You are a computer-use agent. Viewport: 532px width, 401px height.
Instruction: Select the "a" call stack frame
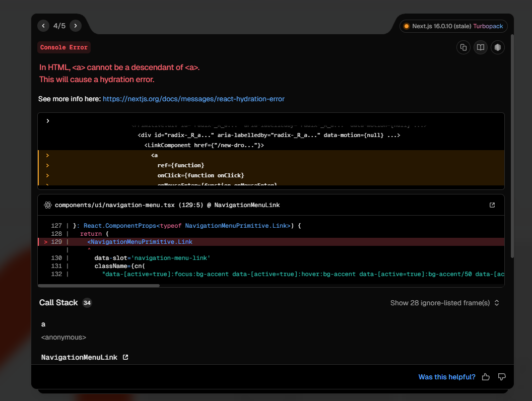43,324
